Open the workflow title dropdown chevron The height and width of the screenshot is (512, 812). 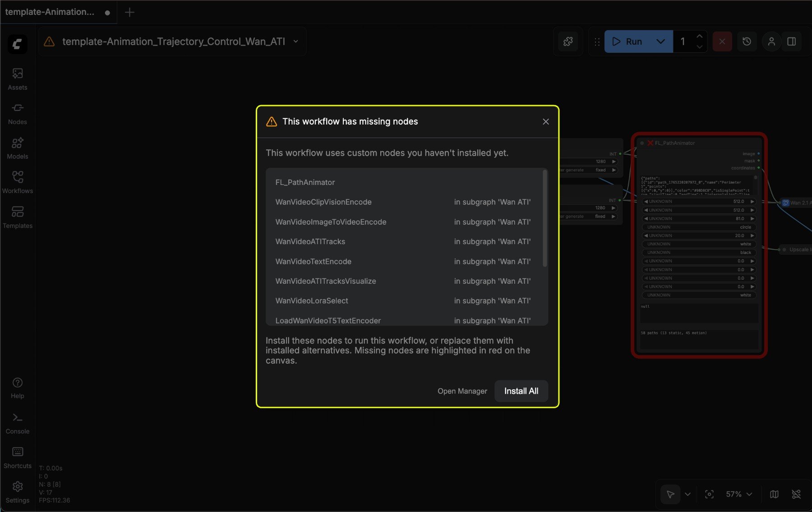[x=295, y=42]
